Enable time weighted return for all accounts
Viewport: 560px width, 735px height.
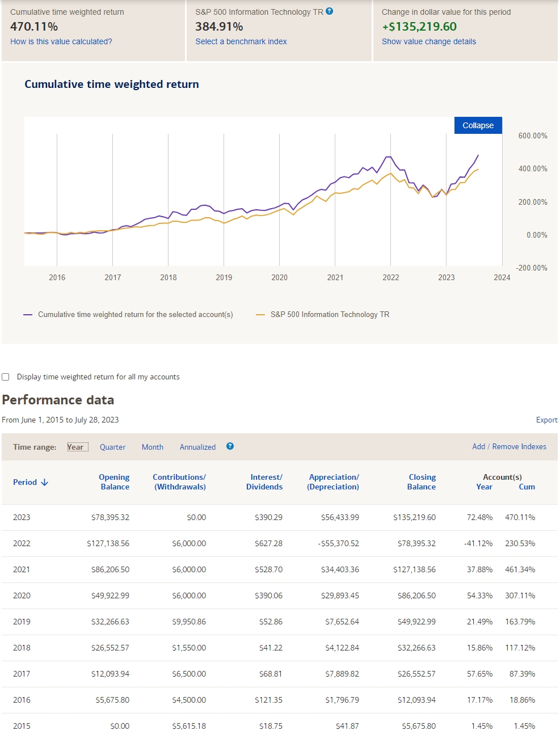6,377
